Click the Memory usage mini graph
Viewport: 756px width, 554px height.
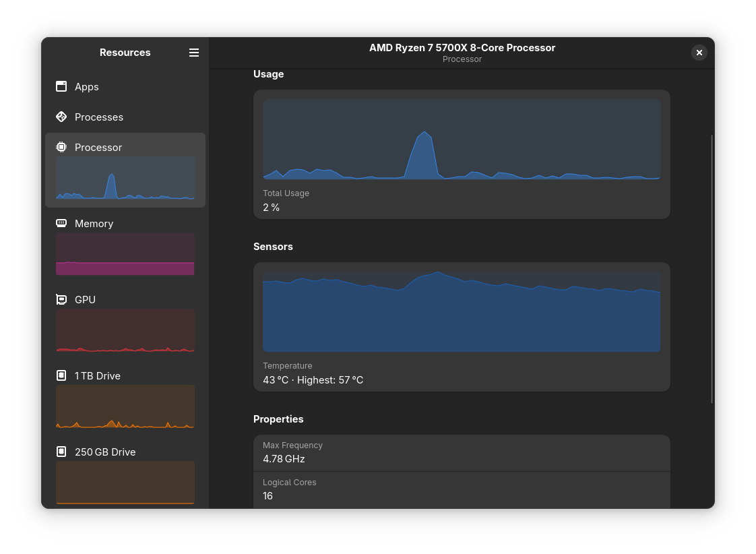(x=125, y=254)
